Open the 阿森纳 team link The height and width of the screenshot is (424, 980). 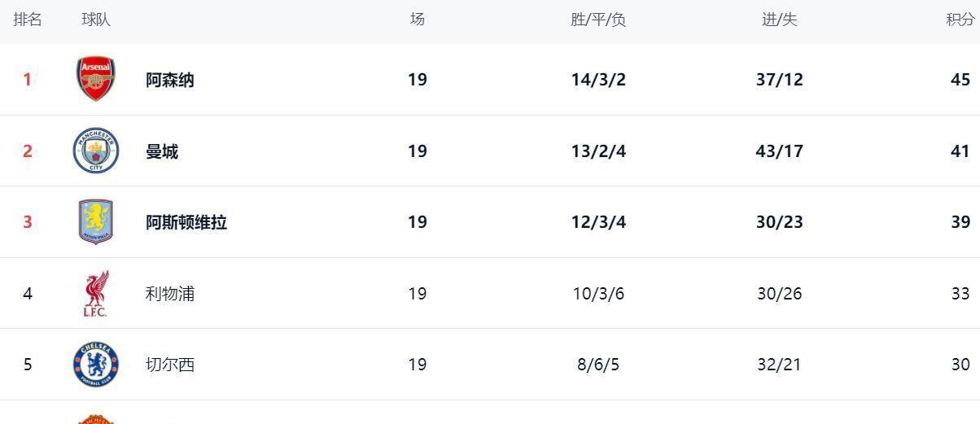pos(170,80)
